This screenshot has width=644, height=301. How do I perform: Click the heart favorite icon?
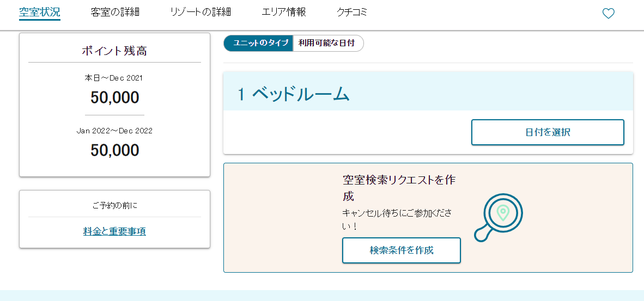coord(608,14)
